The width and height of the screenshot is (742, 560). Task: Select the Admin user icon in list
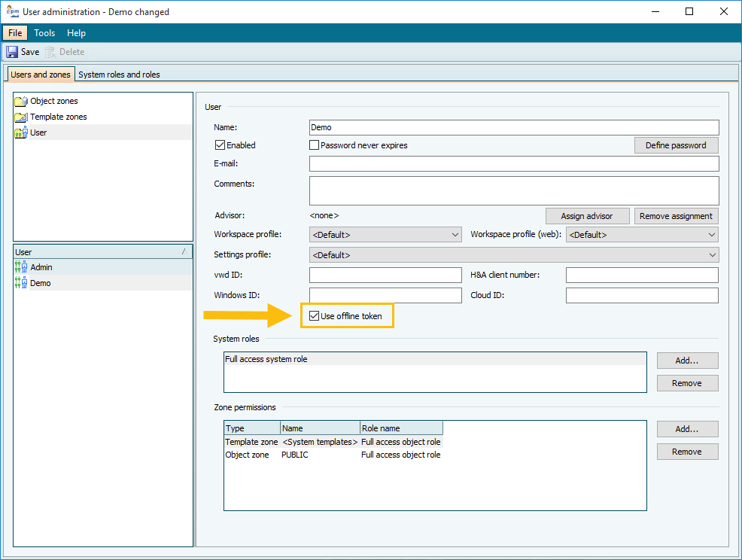[21, 267]
